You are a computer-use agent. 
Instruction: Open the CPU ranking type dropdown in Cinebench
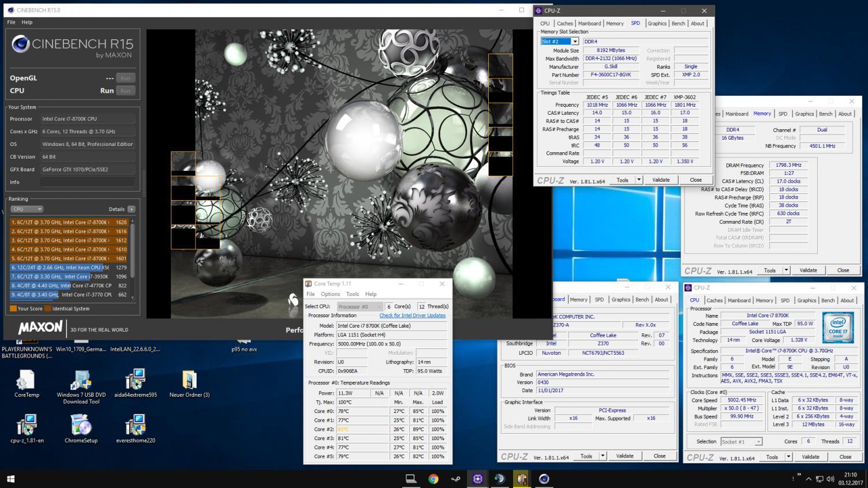(27, 209)
